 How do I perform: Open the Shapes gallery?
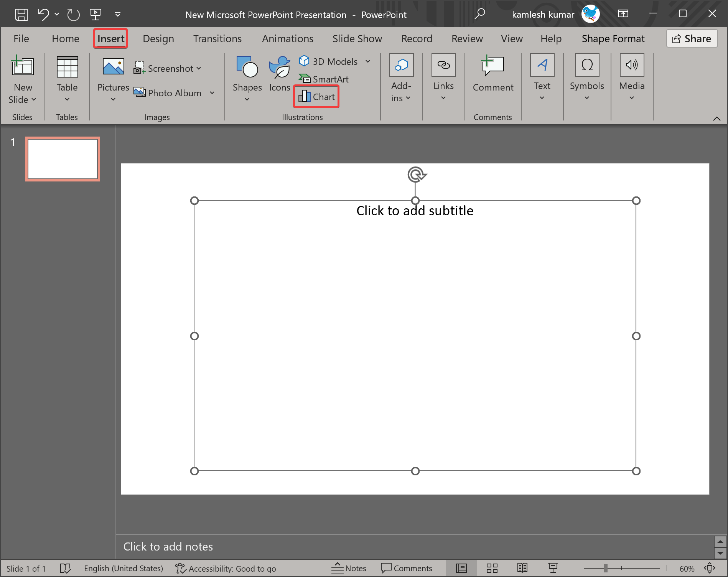247,79
